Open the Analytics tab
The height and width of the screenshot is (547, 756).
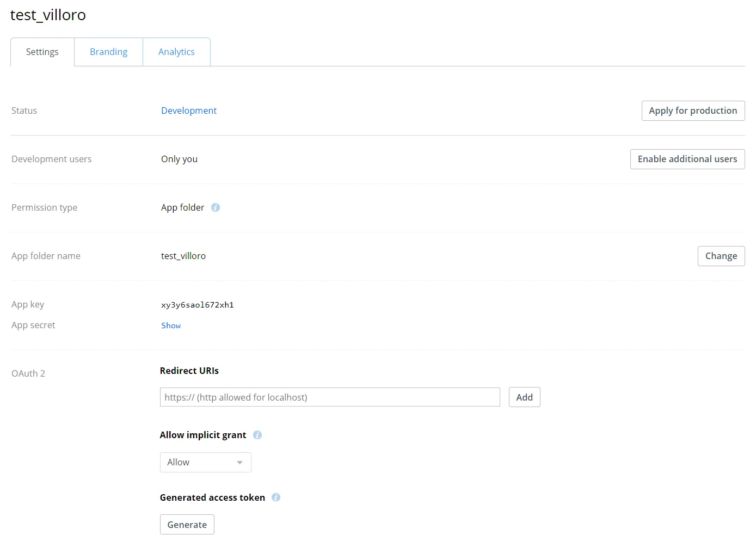[x=176, y=51]
